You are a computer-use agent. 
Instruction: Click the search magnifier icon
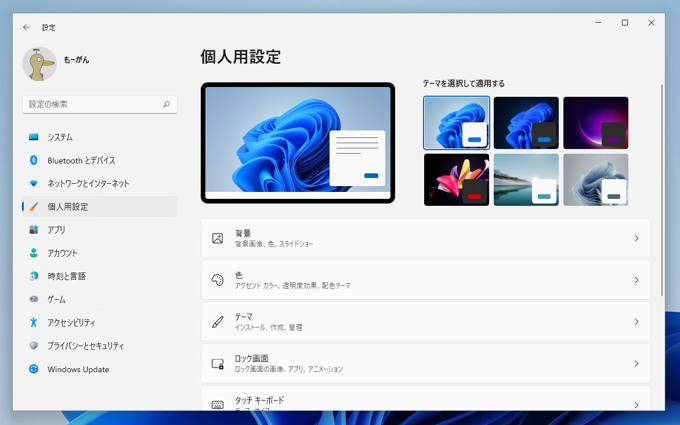pos(167,104)
